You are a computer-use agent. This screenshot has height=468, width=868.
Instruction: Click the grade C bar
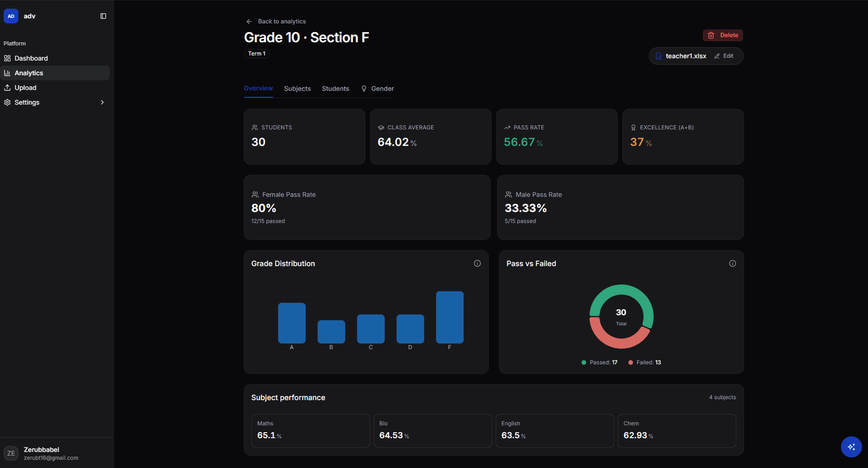point(371,329)
